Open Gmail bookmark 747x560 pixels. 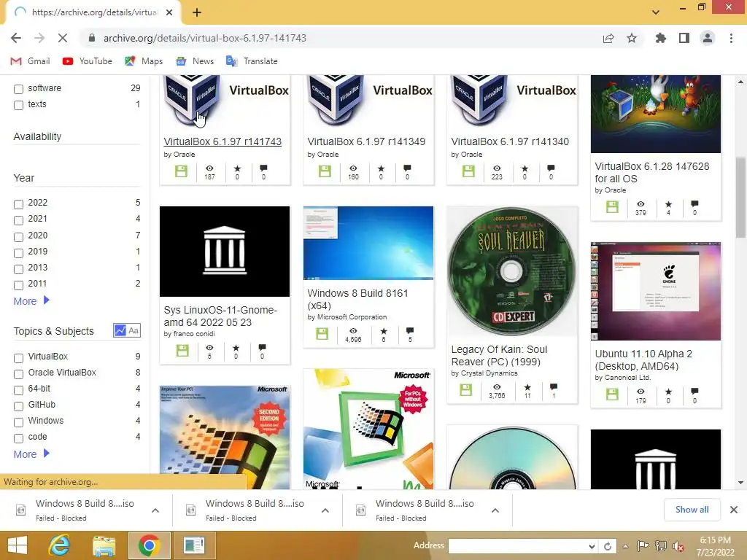coord(30,61)
